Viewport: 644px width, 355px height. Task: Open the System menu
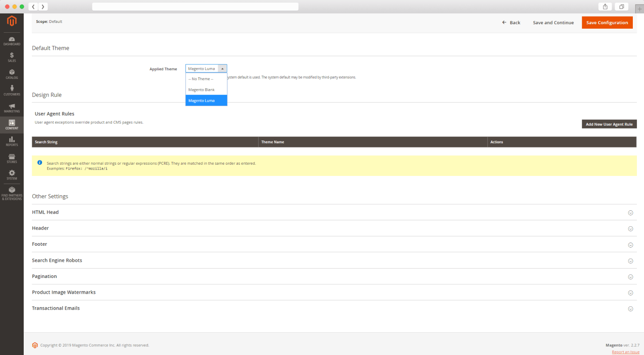(x=12, y=175)
